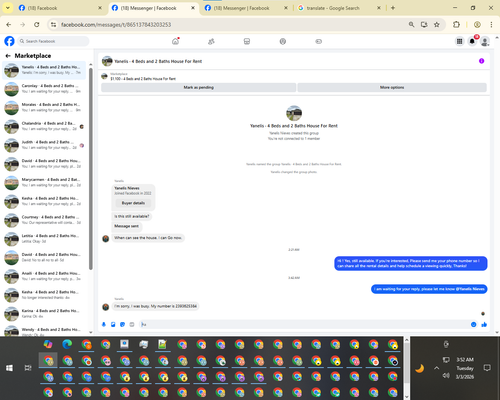
Task: Click the Mark as pending button
Action: [199, 87]
